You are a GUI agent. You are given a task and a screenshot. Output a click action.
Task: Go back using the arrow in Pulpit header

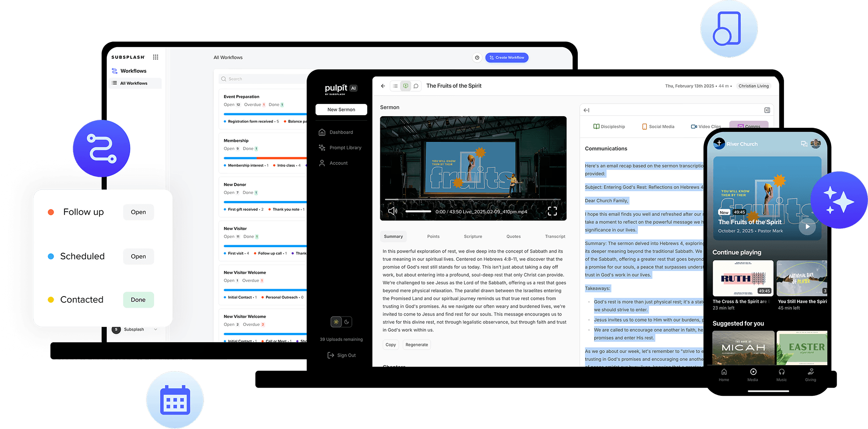[x=383, y=86]
